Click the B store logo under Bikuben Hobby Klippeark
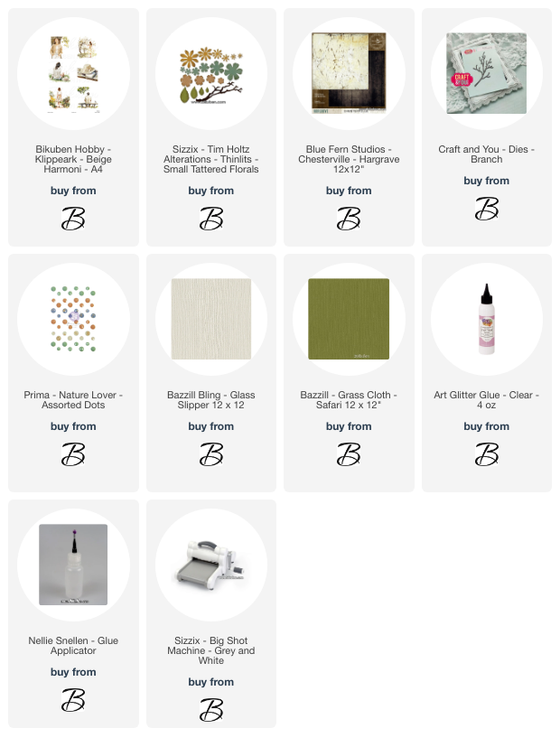 pyautogui.click(x=73, y=219)
